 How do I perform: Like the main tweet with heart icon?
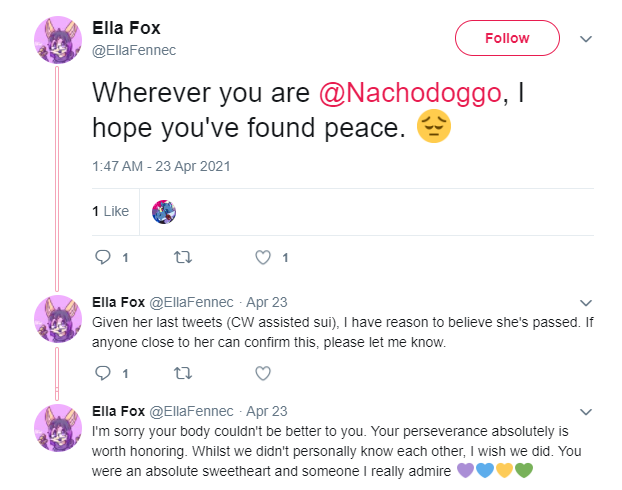[263, 257]
